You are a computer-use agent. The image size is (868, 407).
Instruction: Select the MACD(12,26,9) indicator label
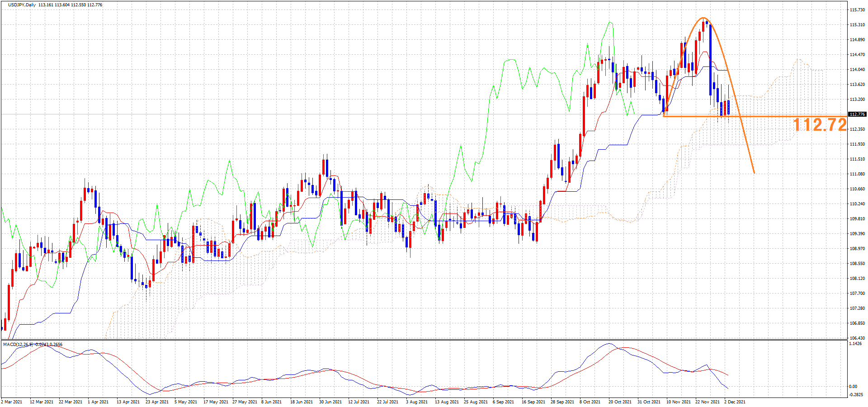pos(18,345)
